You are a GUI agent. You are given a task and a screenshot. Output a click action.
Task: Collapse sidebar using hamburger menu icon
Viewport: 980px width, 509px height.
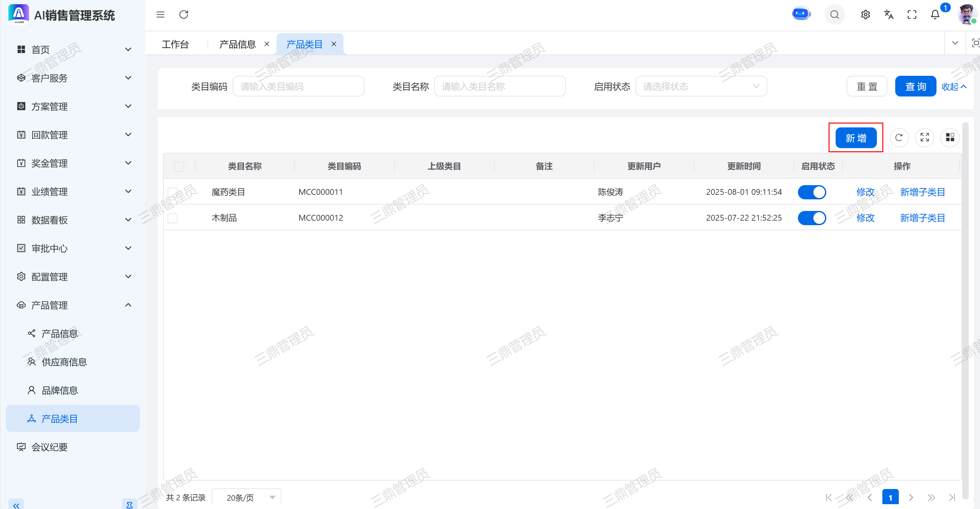tap(160, 15)
